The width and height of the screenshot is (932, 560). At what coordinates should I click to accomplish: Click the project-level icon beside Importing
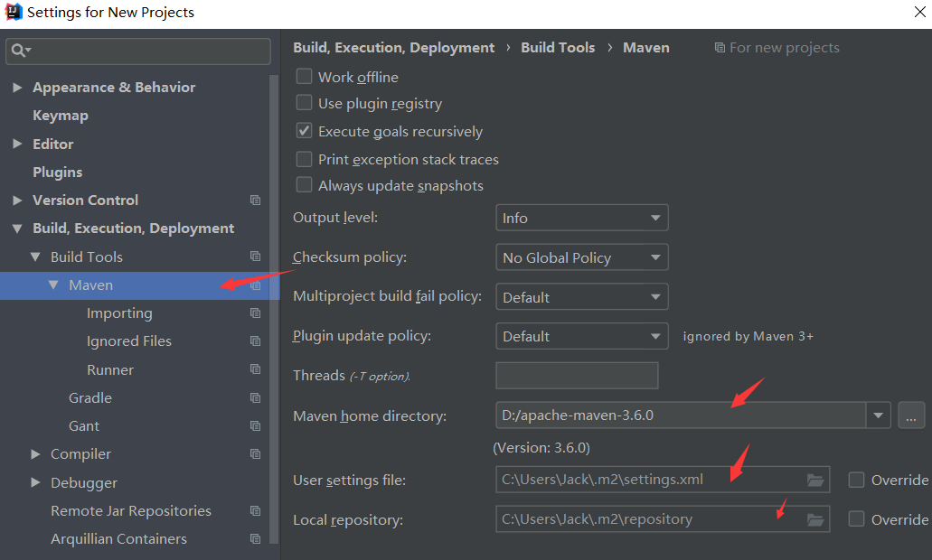256,313
